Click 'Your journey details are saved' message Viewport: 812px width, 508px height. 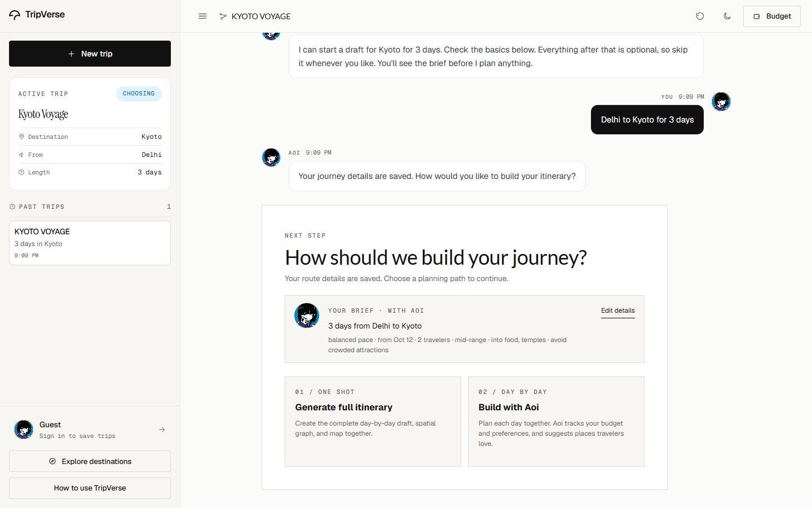437,176
